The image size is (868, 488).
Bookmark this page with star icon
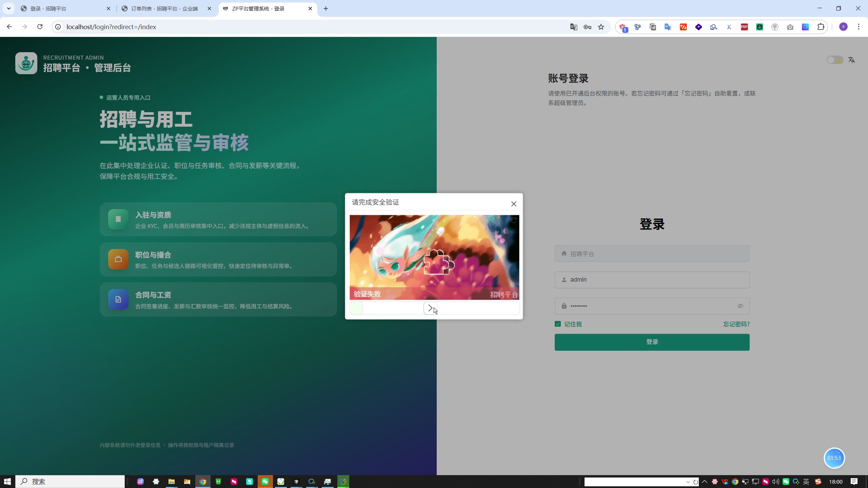(601, 27)
